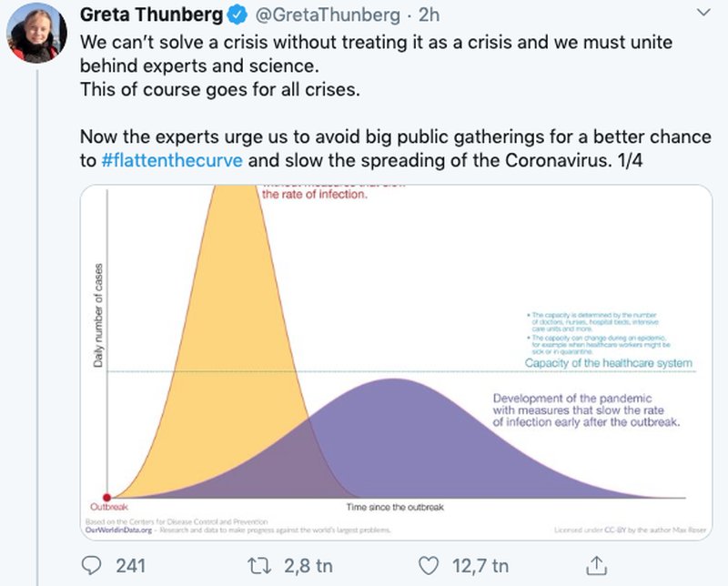View the 2,8 tn retweets count

[x=308, y=566]
